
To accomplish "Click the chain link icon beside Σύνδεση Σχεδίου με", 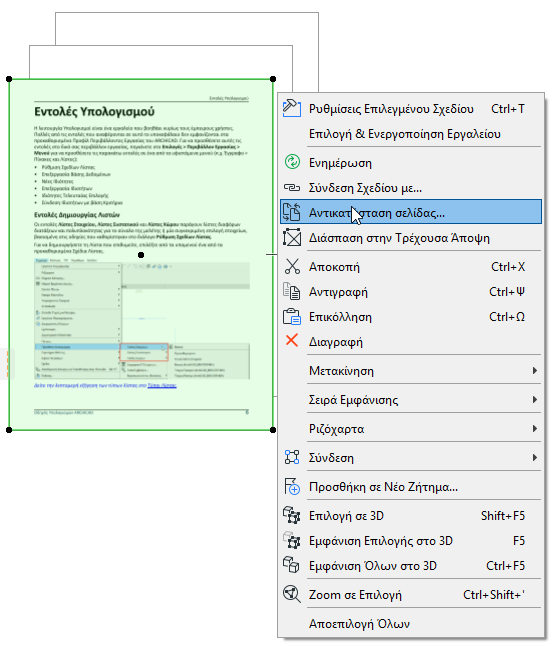I will 292,188.
